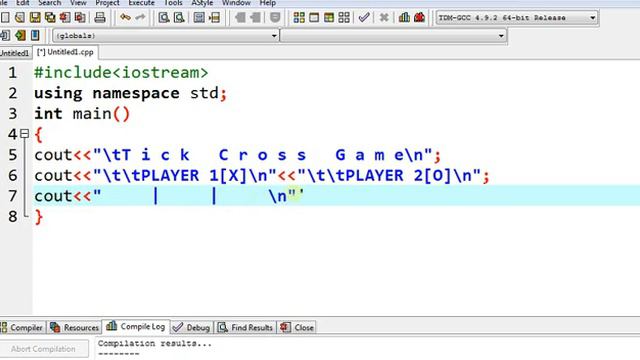Click the 'Compilation results...' log text

click(155, 344)
